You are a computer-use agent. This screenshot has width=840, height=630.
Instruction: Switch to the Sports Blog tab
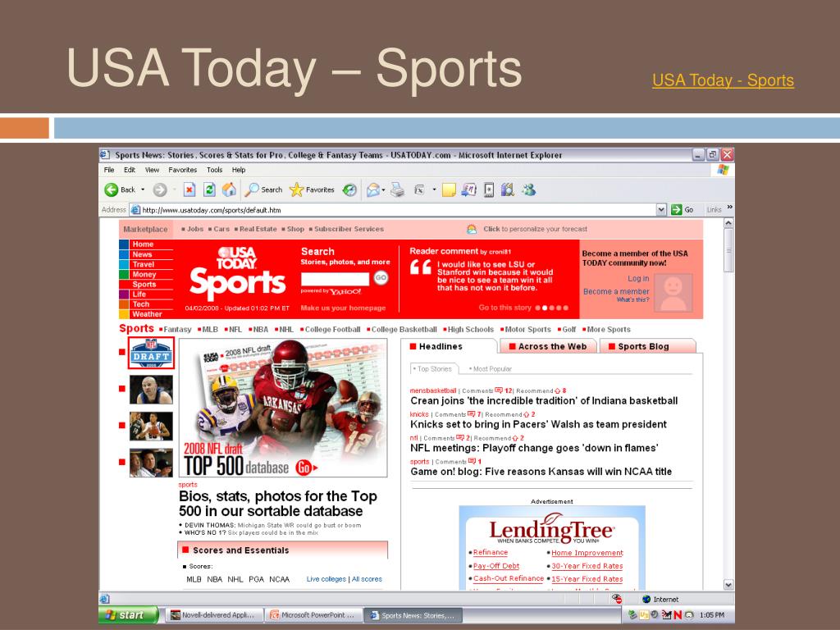648,347
